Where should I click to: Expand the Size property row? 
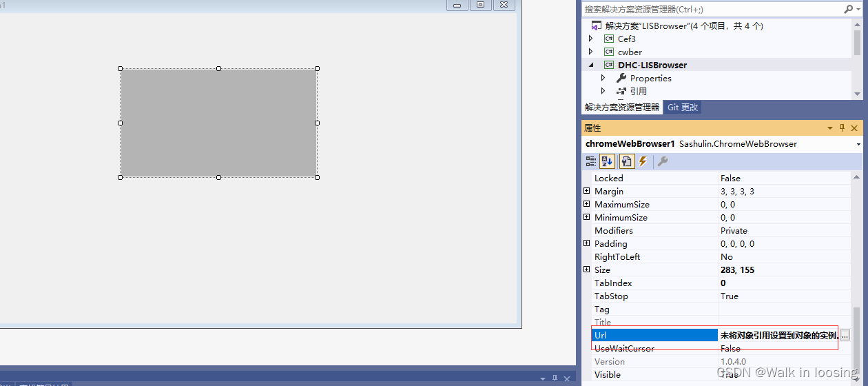587,270
